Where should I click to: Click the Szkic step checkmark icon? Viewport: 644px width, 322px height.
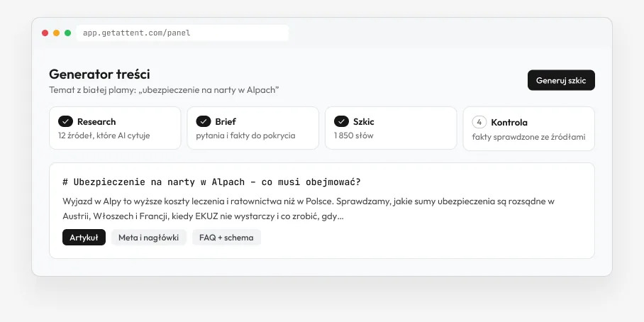[341, 121]
